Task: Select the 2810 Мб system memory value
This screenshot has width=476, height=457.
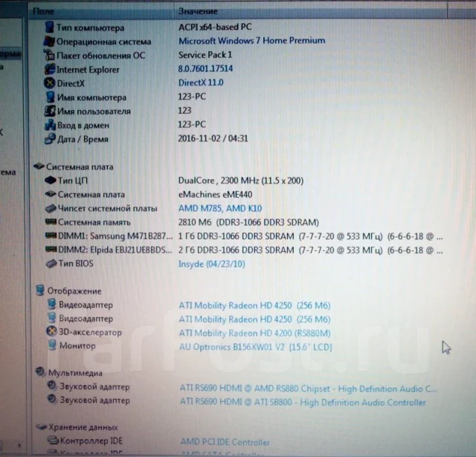Action: (248, 222)
